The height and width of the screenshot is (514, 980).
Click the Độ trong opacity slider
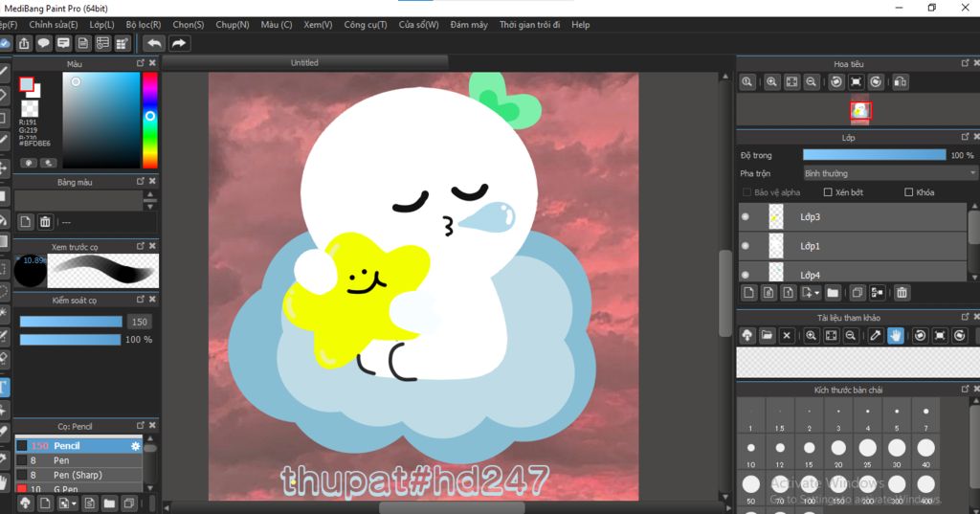click(x=875, y=154)
